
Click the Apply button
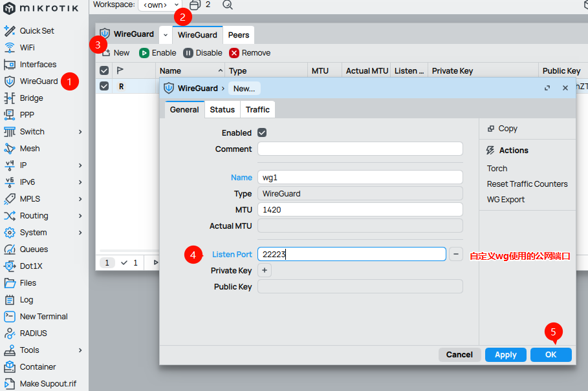(x=505, y=354)
